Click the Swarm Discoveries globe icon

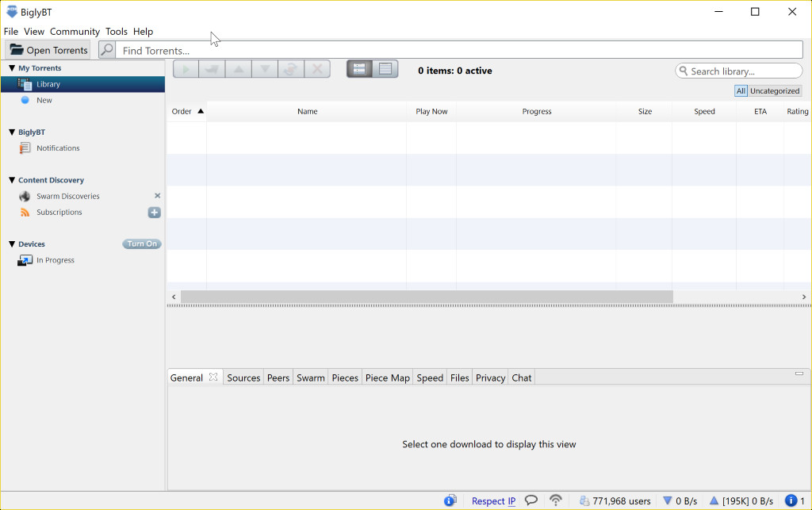click(25, 196)
